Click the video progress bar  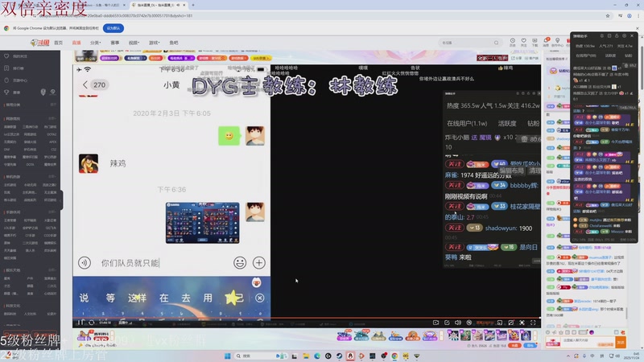tap(307, 318)
